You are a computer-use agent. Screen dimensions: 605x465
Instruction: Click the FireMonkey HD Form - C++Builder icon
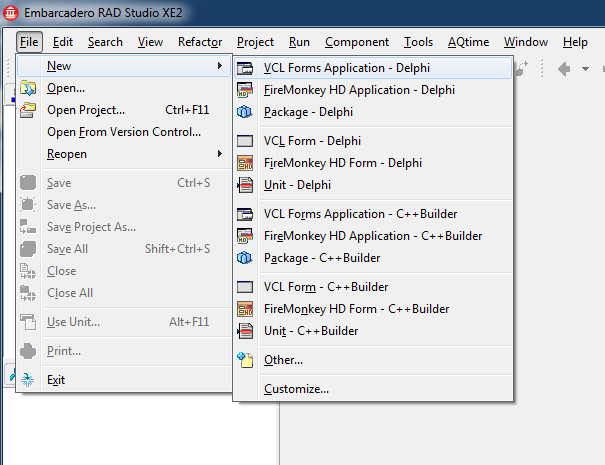245,309
